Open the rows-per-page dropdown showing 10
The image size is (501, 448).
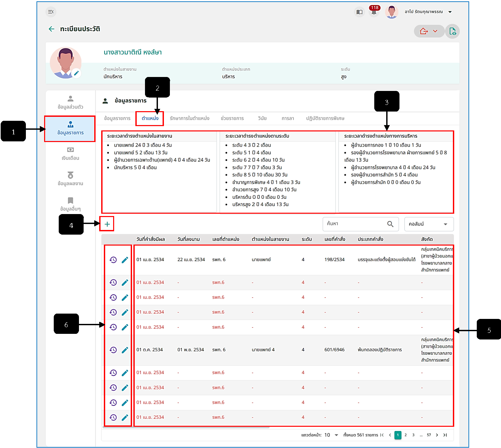pos(331,435)
